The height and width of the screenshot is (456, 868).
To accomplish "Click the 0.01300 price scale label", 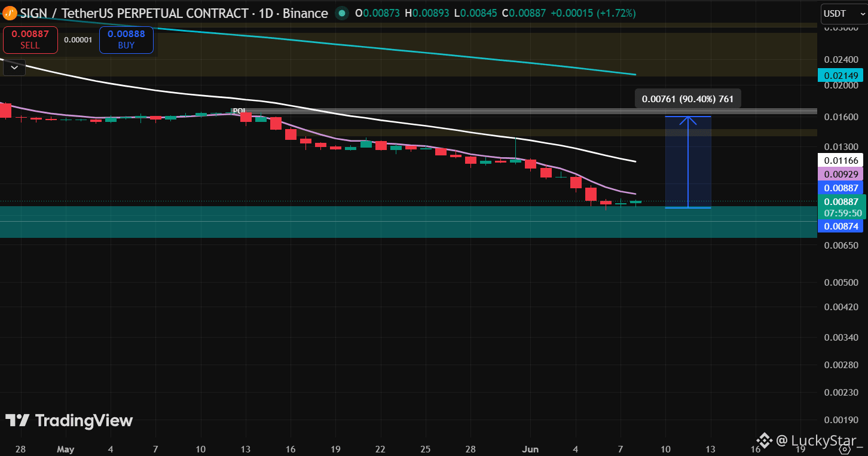I will tap(841, 146).
